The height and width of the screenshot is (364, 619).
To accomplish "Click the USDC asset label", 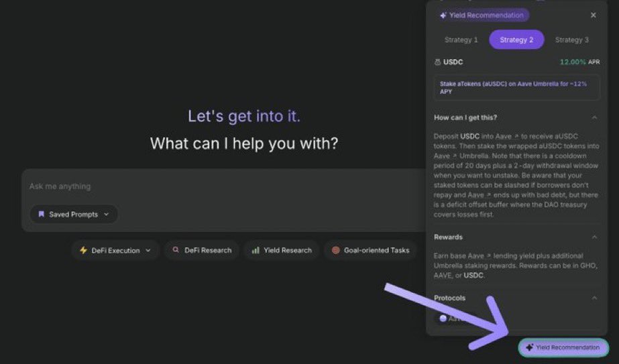I will (453, 62).
